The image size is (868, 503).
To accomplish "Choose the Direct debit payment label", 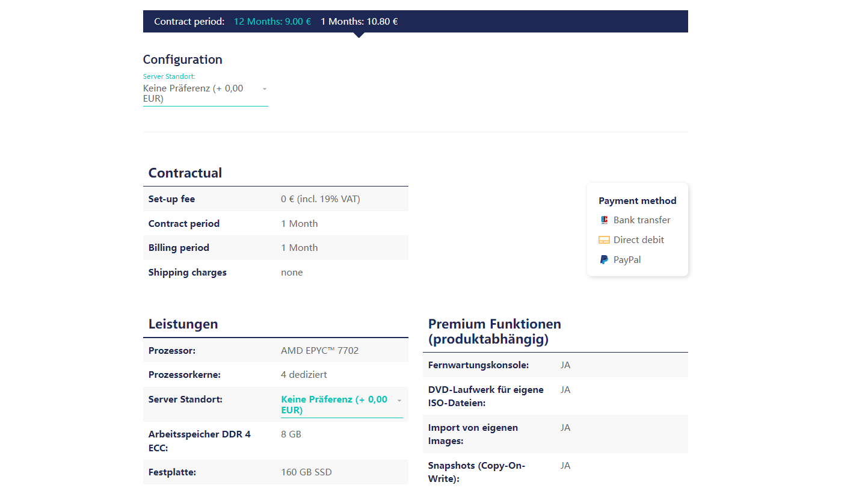I will (x=639, y=240).
